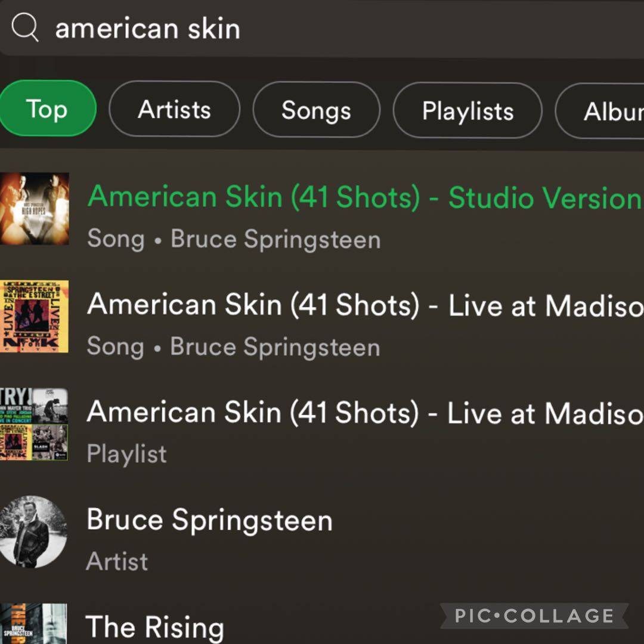Viewport: 644px width, 644px height.
Task: Switch to the Artists filter tab
Action: tap(174, 110)
